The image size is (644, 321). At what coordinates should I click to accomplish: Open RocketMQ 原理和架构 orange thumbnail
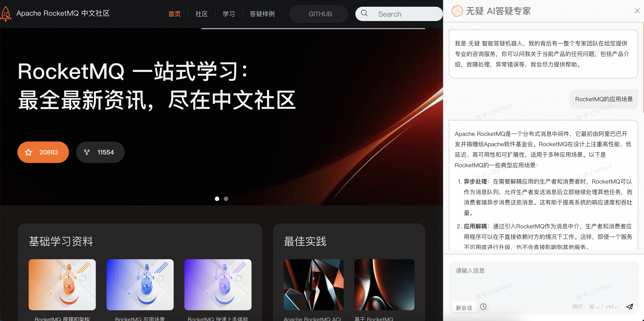pyautogui.click(x=62, y=285)
